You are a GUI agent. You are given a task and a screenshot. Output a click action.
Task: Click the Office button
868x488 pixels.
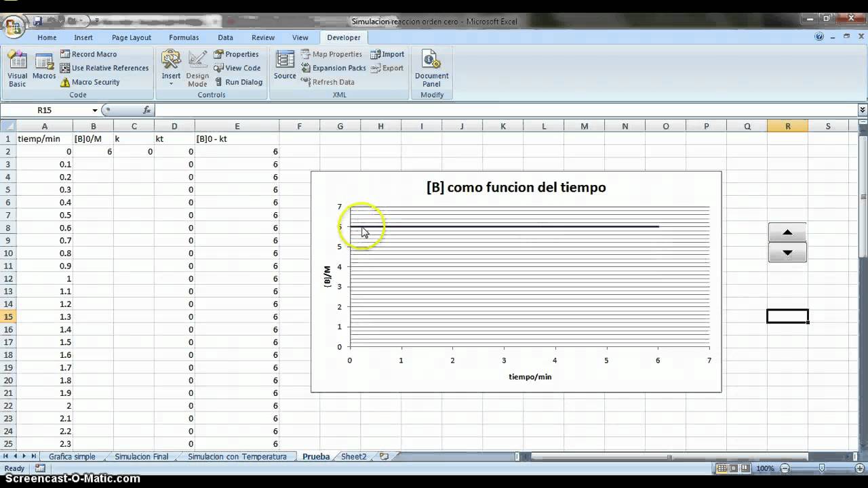click(14, 26)
